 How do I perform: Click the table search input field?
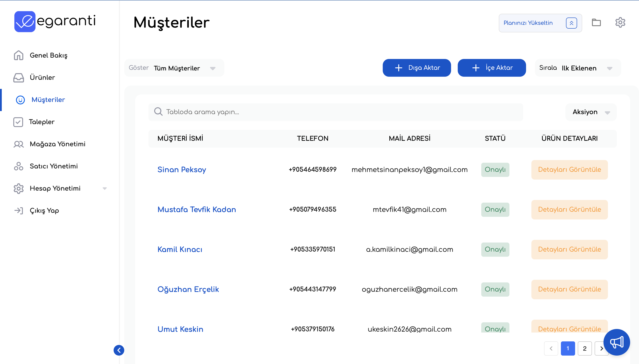coord(335,112)
